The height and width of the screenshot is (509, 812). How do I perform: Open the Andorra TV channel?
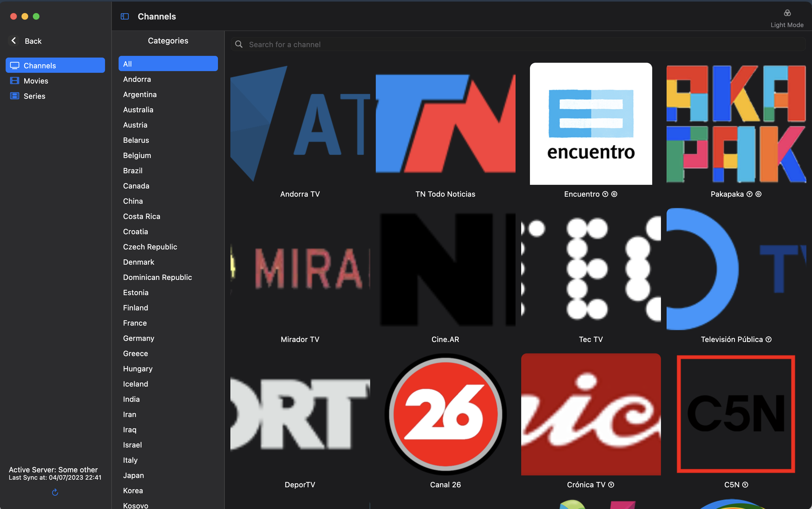(x=300, y=124)
